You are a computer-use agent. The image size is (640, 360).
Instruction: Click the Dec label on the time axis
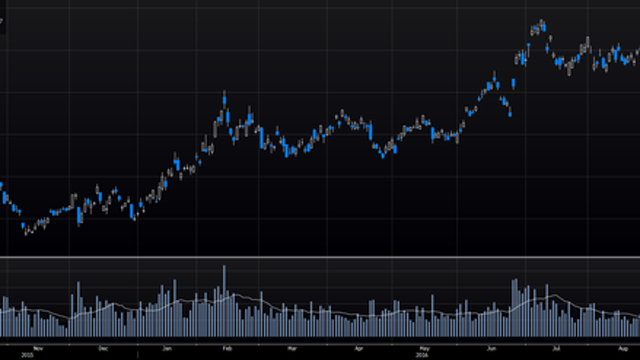pos(103,349)
